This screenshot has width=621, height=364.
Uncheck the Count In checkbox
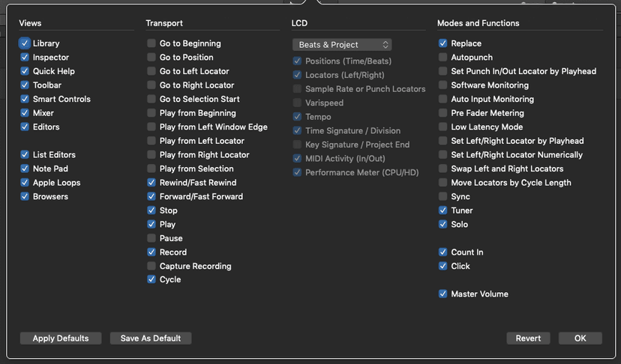tap(442, 252)
